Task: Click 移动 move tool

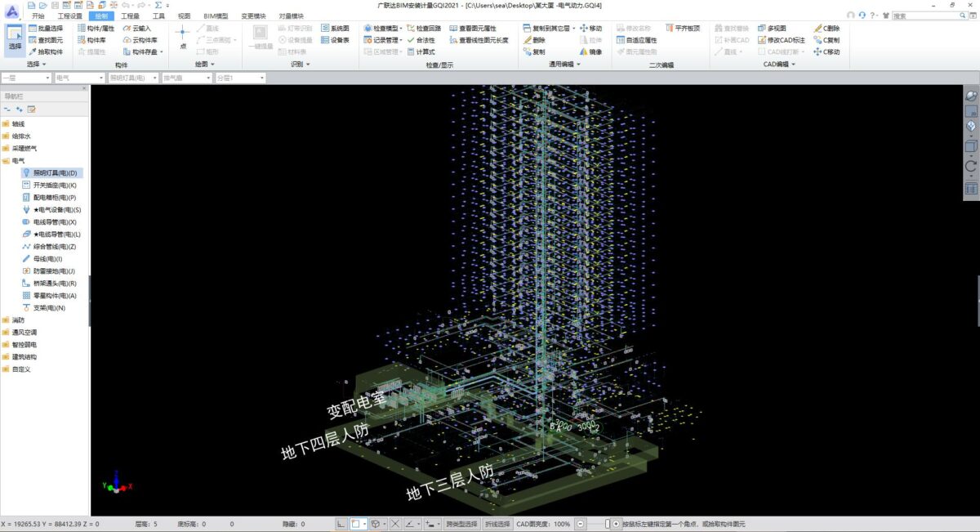Action: click(x=591, y=28)
